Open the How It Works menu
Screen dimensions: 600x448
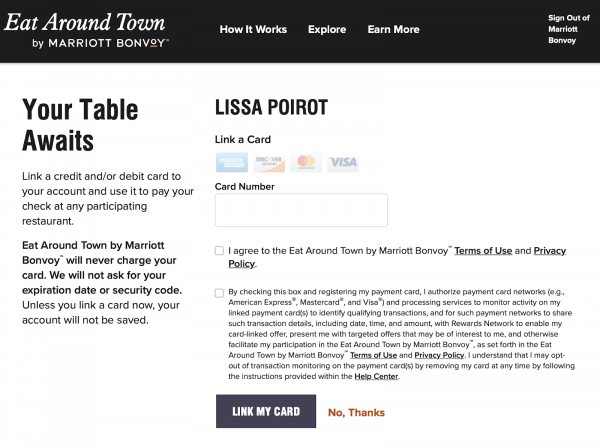(x=253, y=30)
